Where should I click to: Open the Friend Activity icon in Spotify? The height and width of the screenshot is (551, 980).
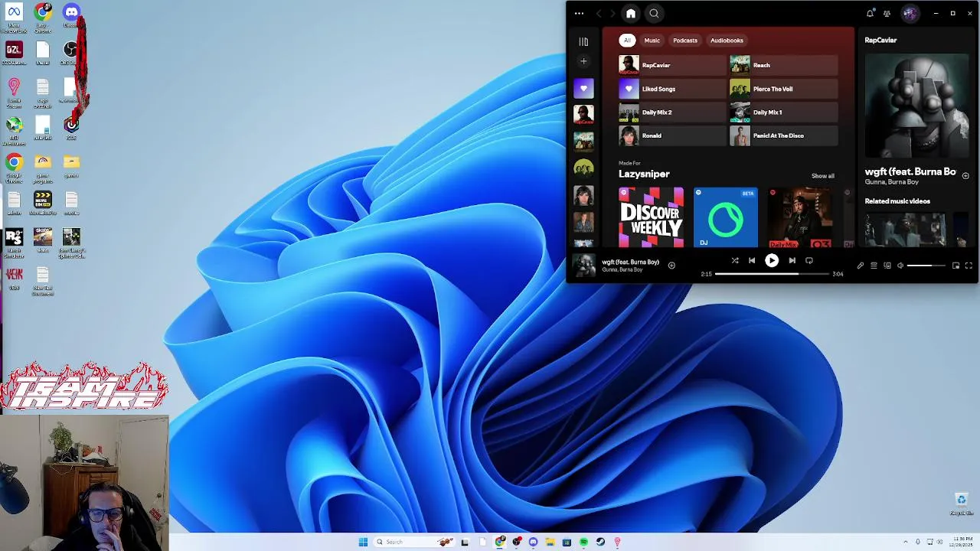[887, 13]
